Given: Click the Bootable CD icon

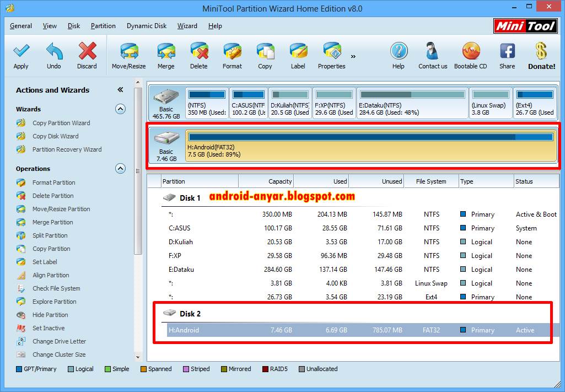Looking at the screenshot, I should point(471,51).
